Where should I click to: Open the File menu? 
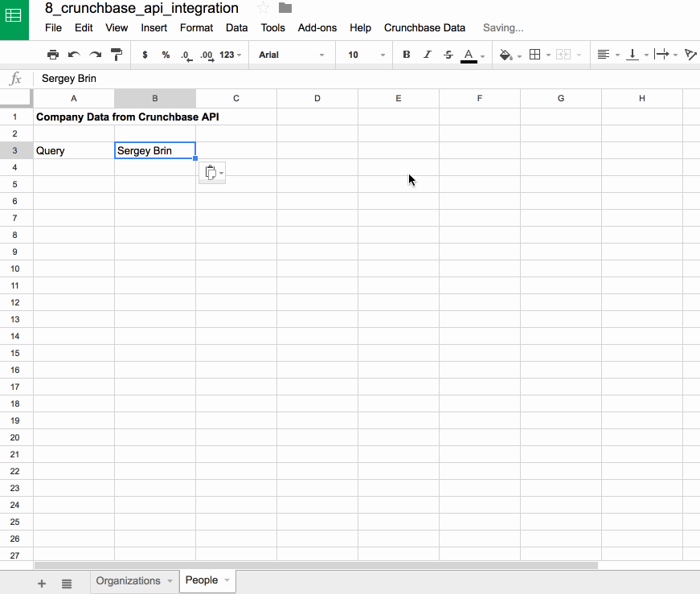(53, 27)
